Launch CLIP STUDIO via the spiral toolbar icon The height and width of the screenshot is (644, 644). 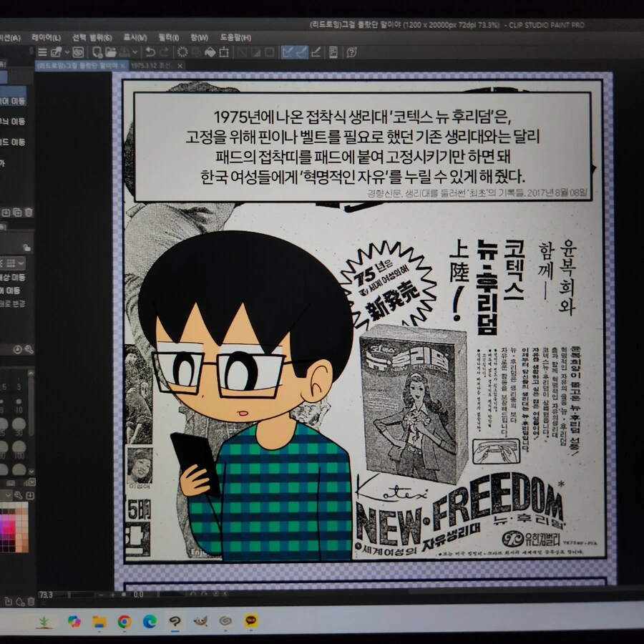pos(78,52)
